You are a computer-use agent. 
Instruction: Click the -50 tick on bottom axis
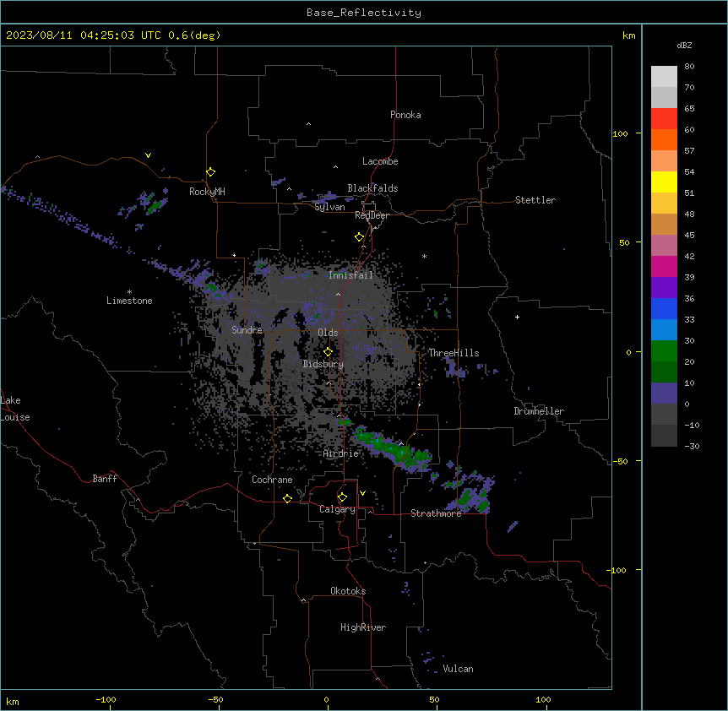click(215, 699)
